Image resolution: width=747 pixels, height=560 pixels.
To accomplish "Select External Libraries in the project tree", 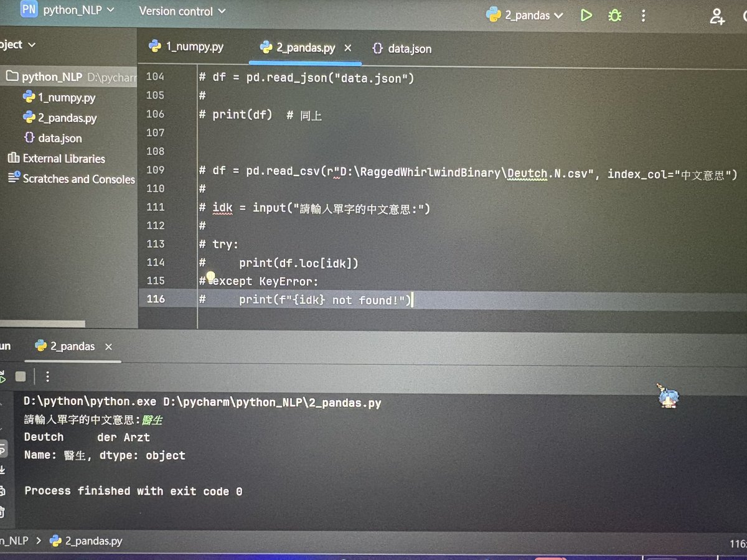I will 65,159.
